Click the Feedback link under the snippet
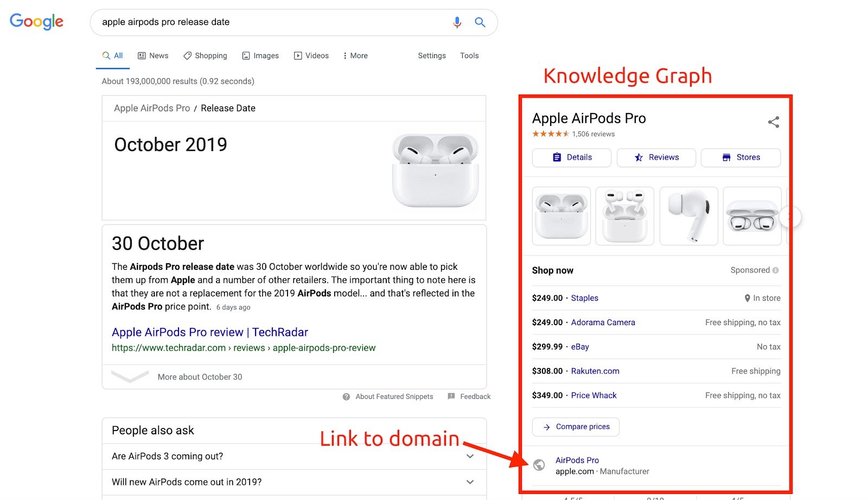 click(475, 396)
